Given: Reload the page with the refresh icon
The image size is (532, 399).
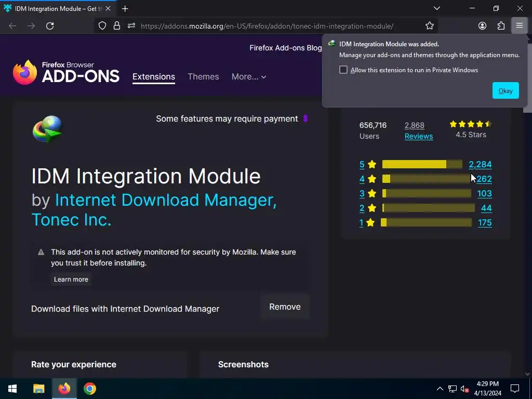Looking at the screenshot, I should pyautogui.click(x=50, y=26).
